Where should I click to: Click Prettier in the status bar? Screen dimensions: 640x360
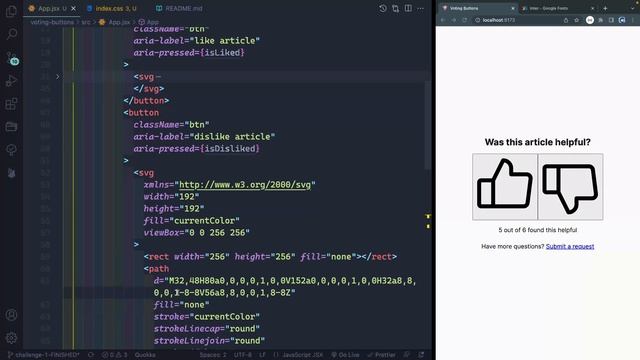coord(381,355)
